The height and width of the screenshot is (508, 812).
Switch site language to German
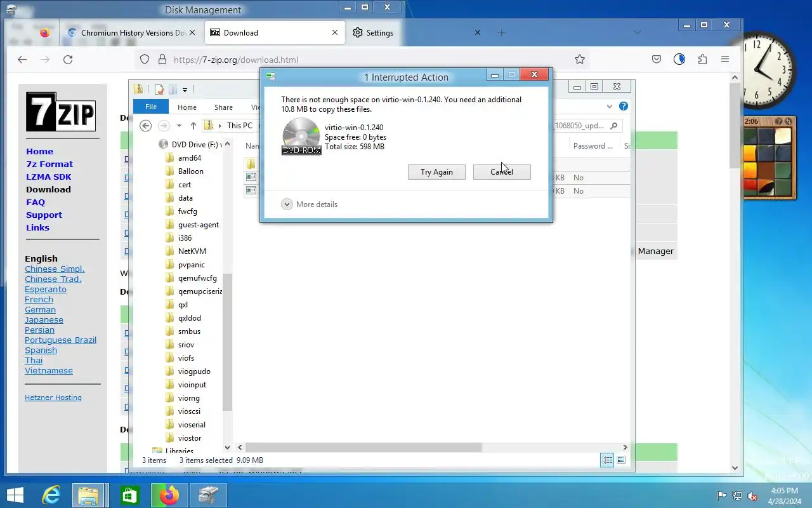coord(40,310)
